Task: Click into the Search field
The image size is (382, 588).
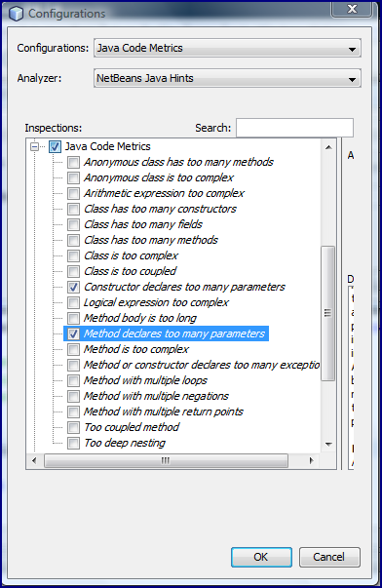Action: tap(294, 128)
